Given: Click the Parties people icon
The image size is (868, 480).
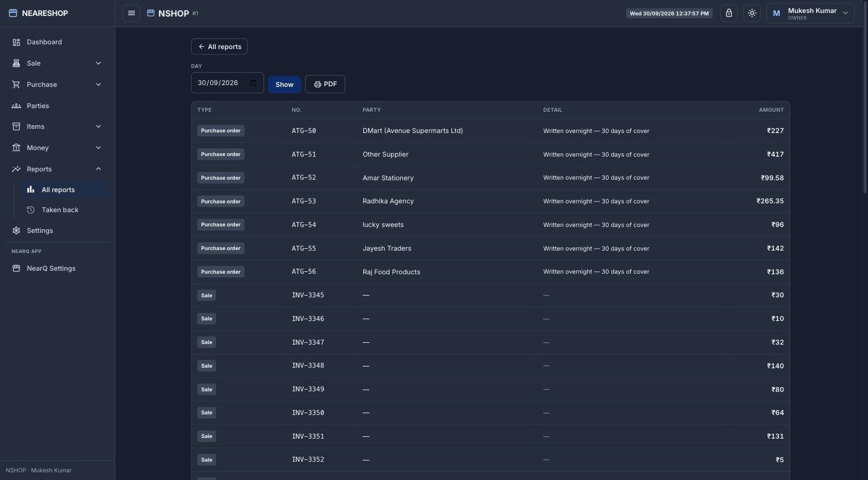Looking at the screenshot, I should (16, 106).
